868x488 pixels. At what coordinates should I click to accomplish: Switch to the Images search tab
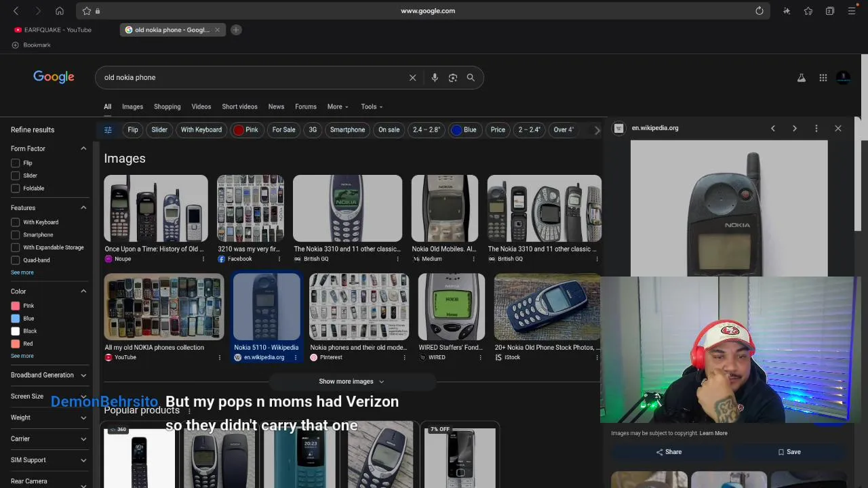(132, 106)
